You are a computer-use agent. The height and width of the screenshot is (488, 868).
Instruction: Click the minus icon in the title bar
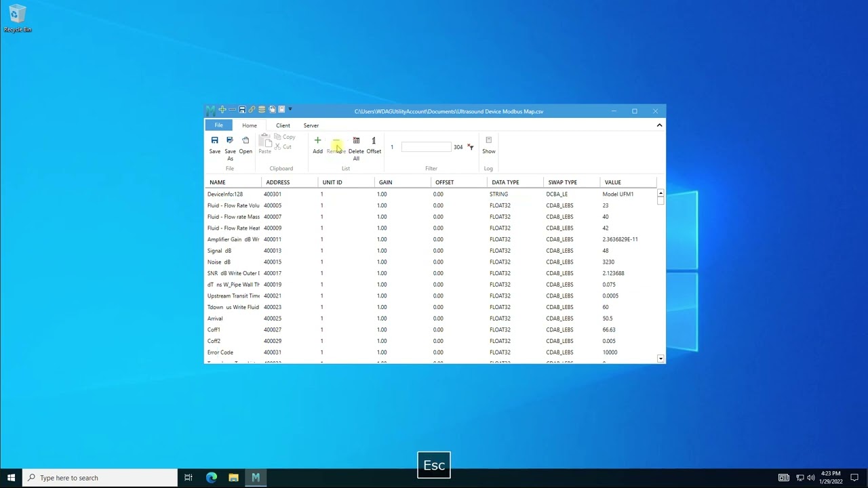coord(232,110)
